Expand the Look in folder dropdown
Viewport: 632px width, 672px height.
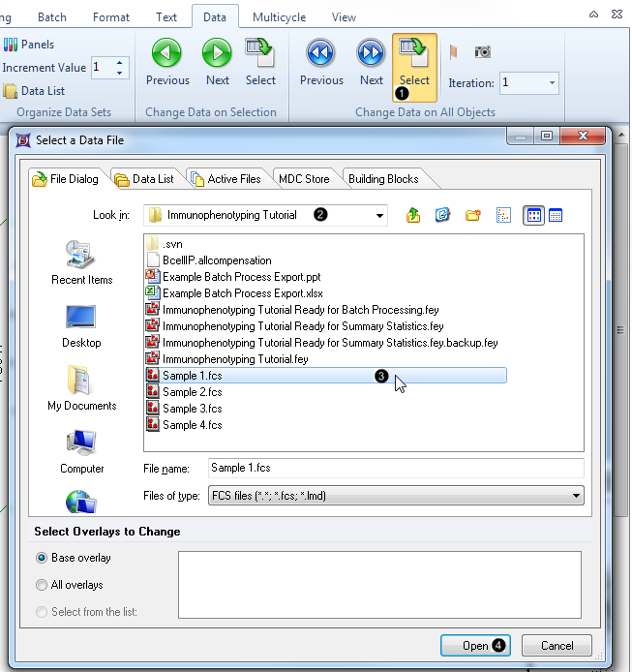(379, 215)
